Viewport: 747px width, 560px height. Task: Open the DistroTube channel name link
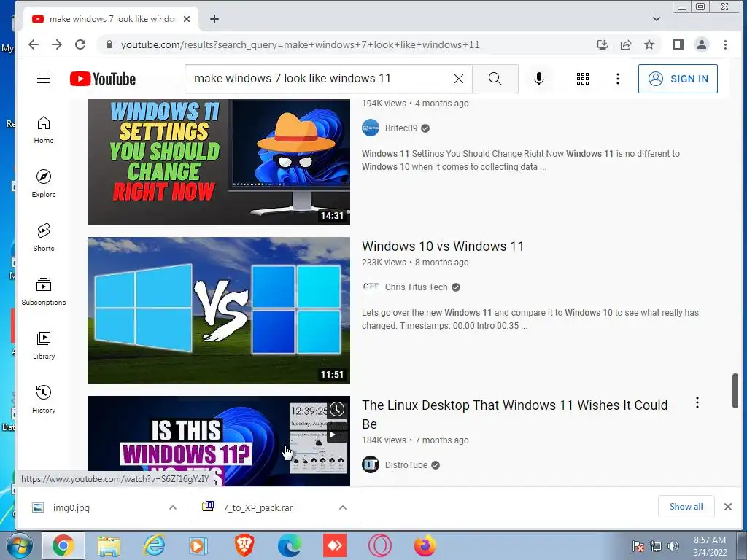(406, 464)
